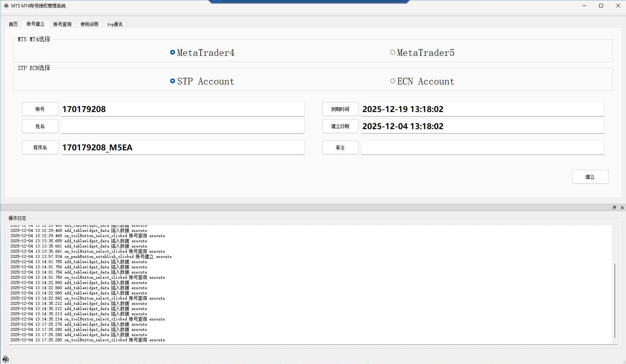This screenshot has height=364, width=626.
Task: Click the 建立日期 button
Action: click(340, 126)
